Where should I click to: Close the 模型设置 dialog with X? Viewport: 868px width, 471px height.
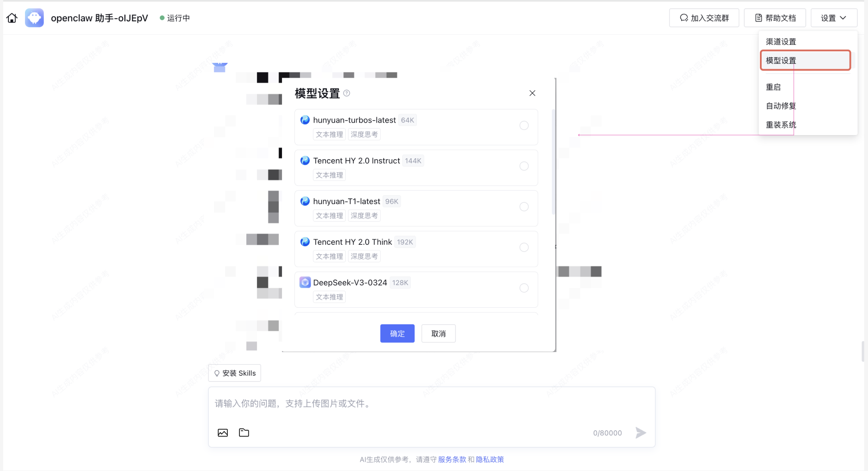[532, 93]
